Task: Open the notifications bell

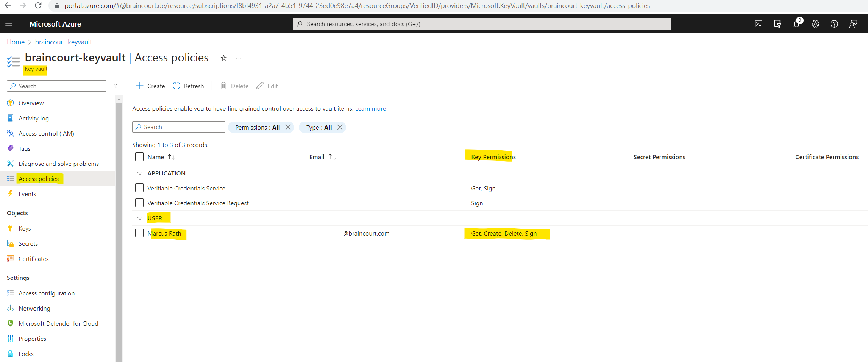Action: coord(796,23)
